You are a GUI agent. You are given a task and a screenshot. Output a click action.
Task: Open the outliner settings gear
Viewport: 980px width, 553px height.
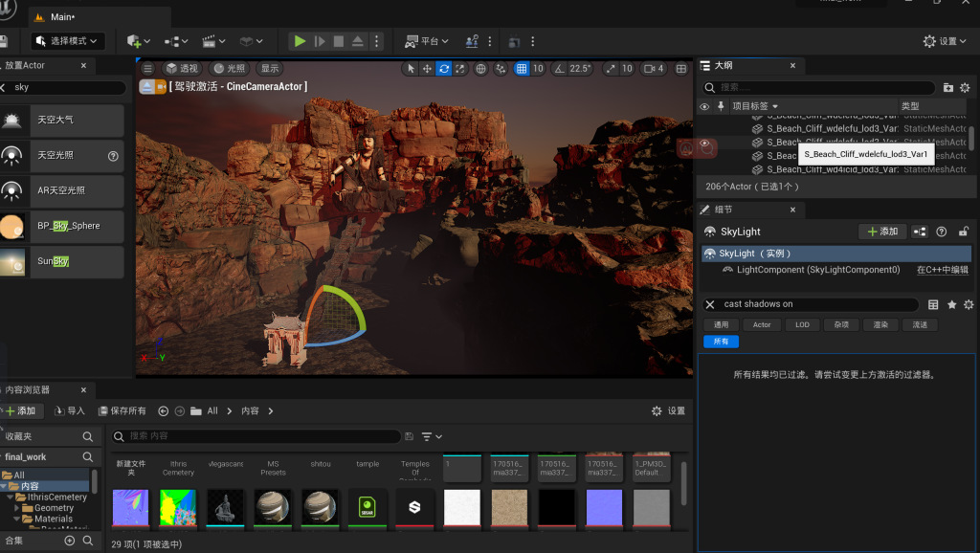click(x=965, y=87)
